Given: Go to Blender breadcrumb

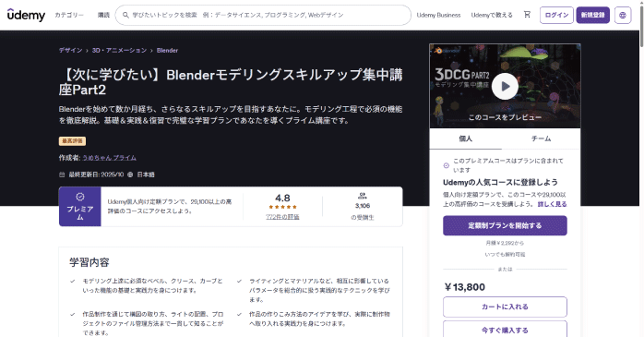Looking at the screenshot, I should pyautogui.click(x=167, y=50).
